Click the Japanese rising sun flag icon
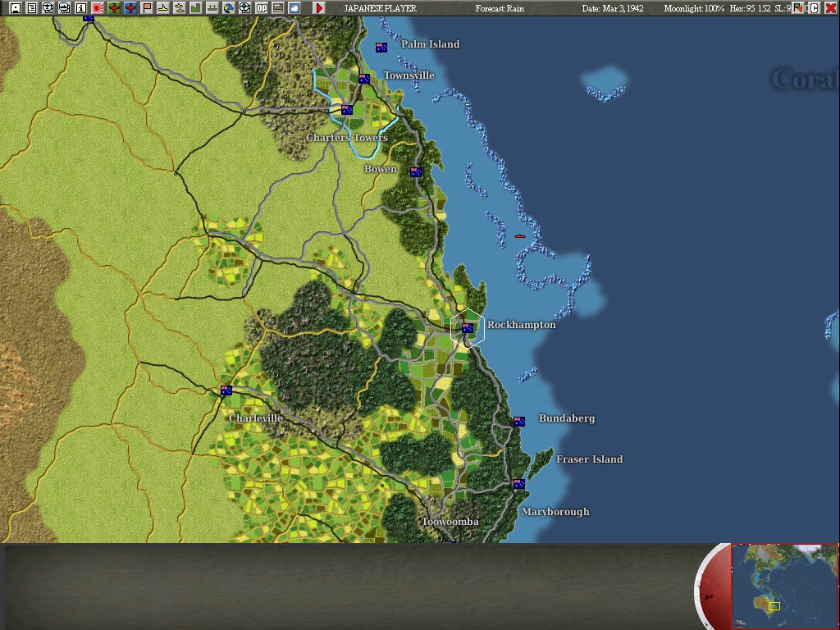 point(98,8)
